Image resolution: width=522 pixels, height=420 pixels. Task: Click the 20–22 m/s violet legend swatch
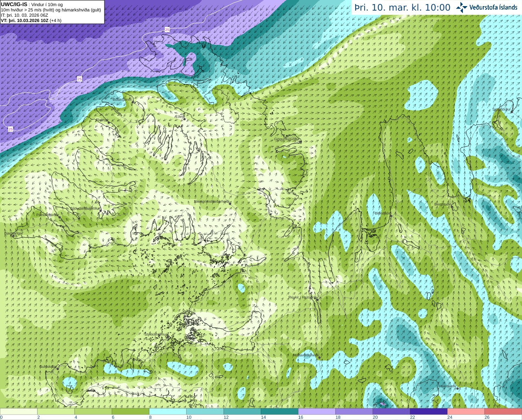pyautogui.click(x=391, y=411)
